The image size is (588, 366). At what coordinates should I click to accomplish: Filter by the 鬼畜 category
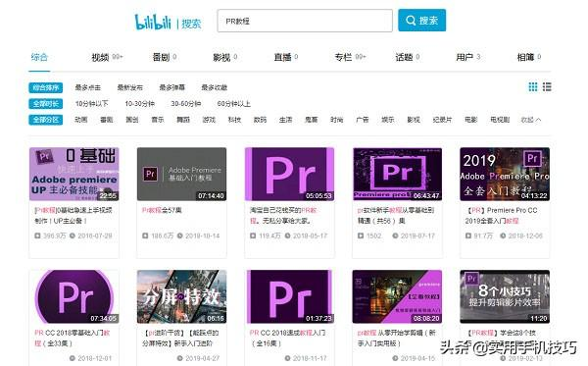[312, 120]
